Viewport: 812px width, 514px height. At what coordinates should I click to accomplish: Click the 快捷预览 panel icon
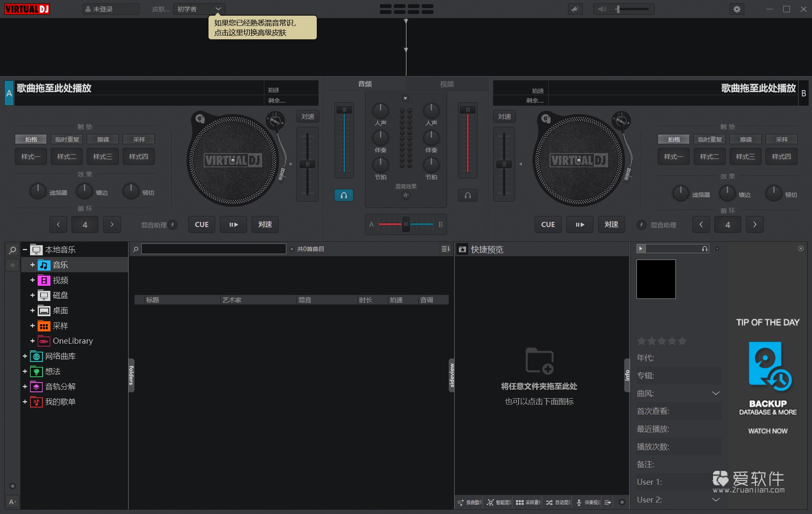(x=462, y=249)
